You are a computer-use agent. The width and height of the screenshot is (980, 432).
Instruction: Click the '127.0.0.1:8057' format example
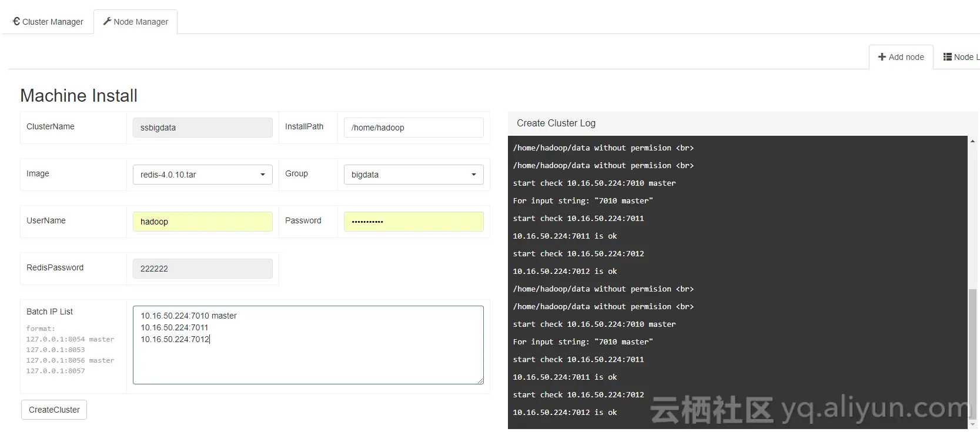tap(55, 371)
